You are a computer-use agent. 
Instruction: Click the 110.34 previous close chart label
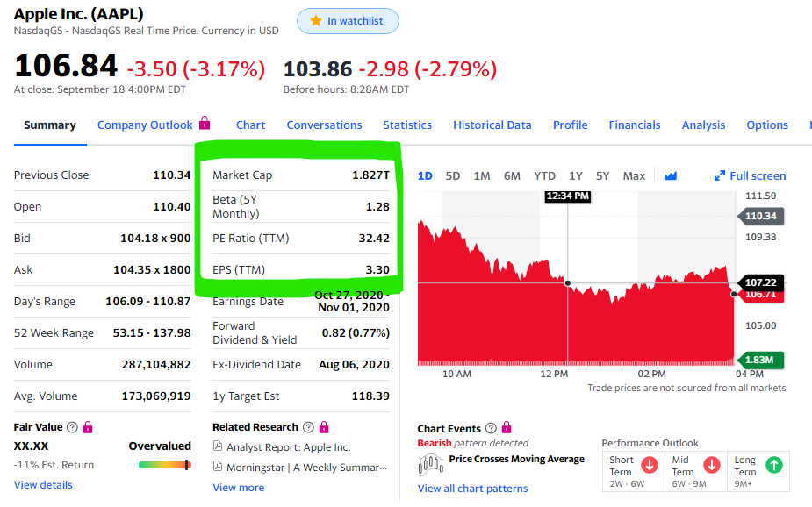point(760,216)
